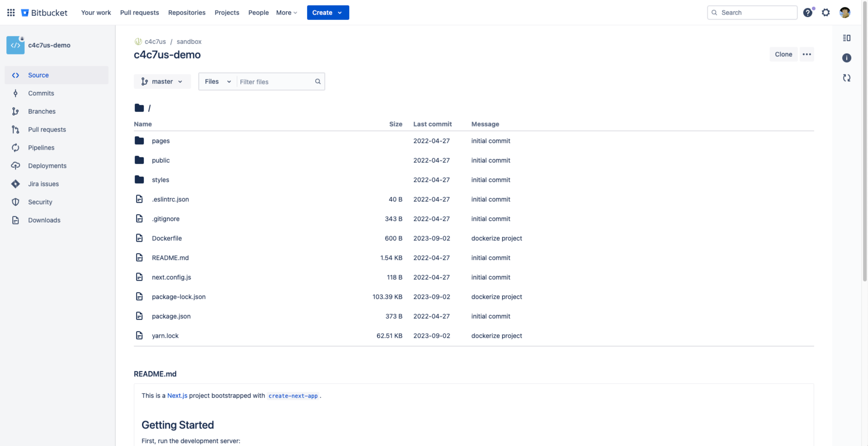
Task: Click the Pipelines icon in sidebar
Action: [15, 148]
